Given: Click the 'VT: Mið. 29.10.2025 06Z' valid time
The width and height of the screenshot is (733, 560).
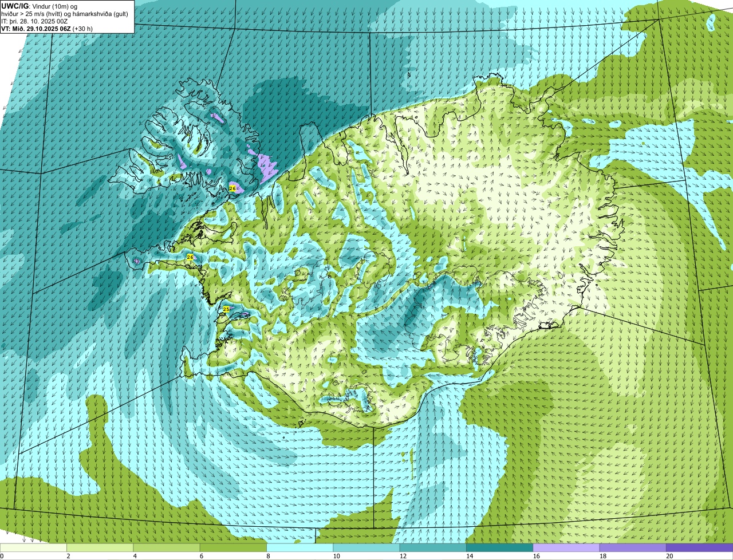Looking at the screenshot, I should click(x=36, y=28).
